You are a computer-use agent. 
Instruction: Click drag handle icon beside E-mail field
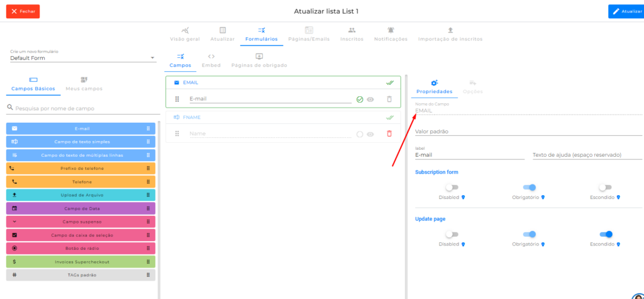click(177, 99)
